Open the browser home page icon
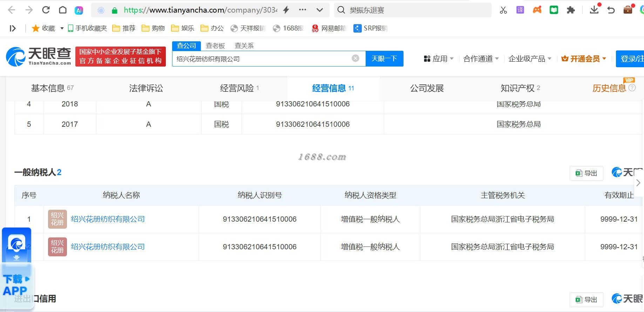 [63, 10]
